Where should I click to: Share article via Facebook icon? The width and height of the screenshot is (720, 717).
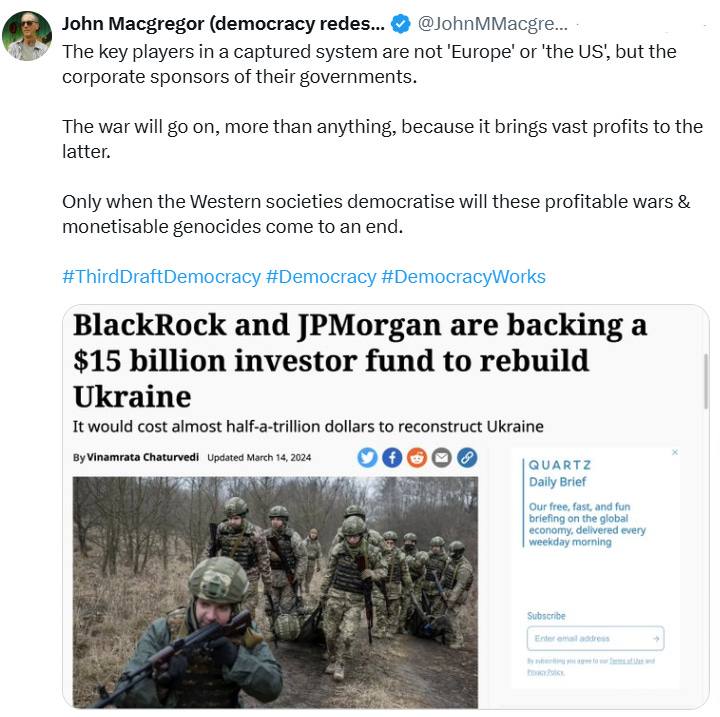click(x=392, y=457)
